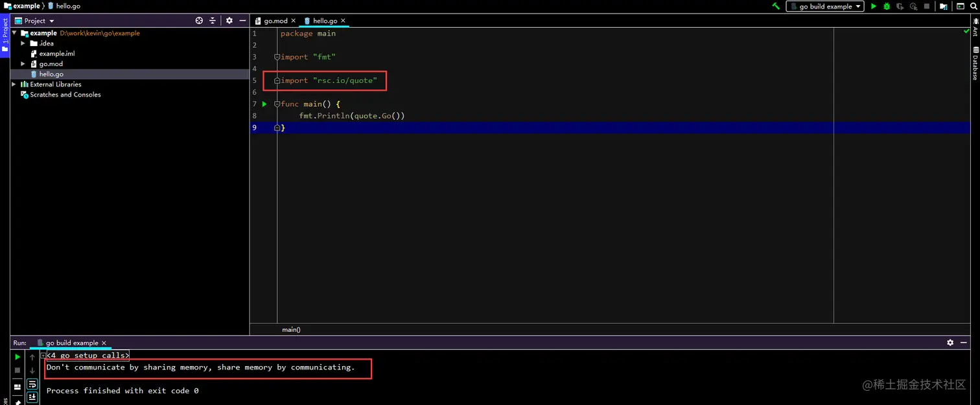Hide the Run panel with the minus icon
Screen dimensions: 980x405
coord(965,342)
